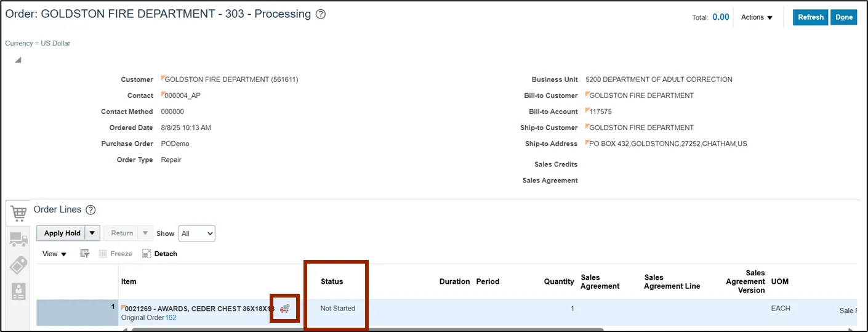Click item 0021269 - AWARDS, CEDER CHEST text

199,309
